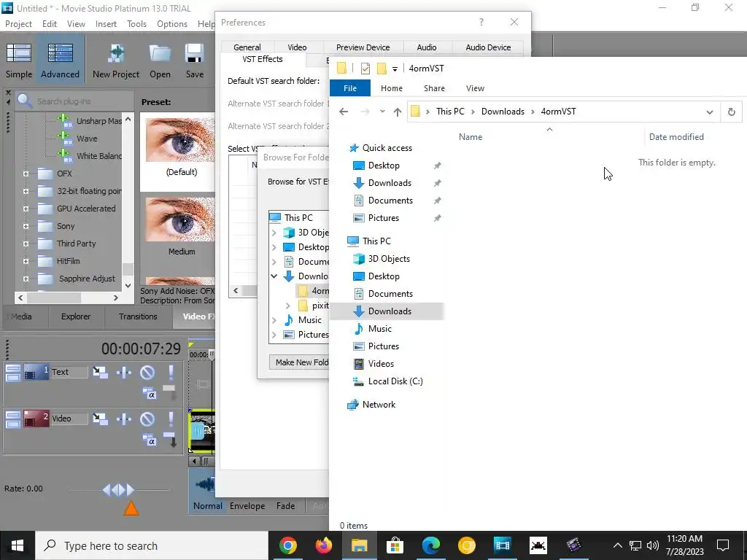Expand the Sony plug-in folder
Image resolution: width=747 pixels, height=560 pixels.
coord(26,226)
